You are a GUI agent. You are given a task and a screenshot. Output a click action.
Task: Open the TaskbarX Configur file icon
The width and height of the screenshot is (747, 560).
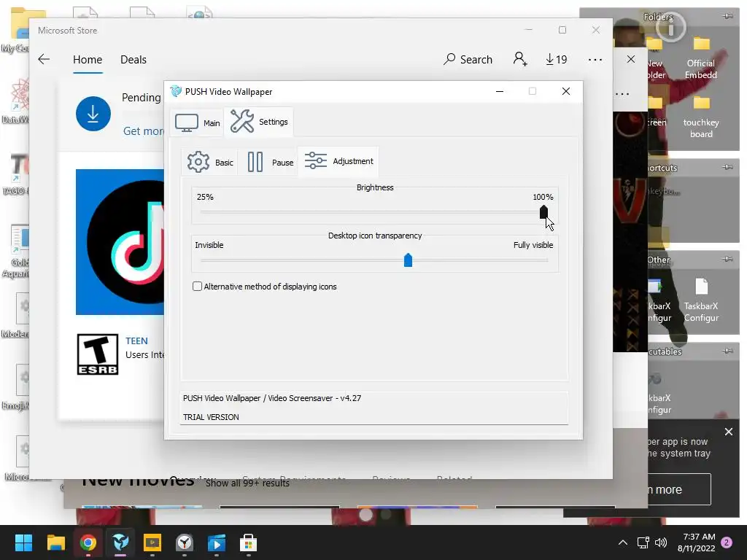(x=701, y=300)
